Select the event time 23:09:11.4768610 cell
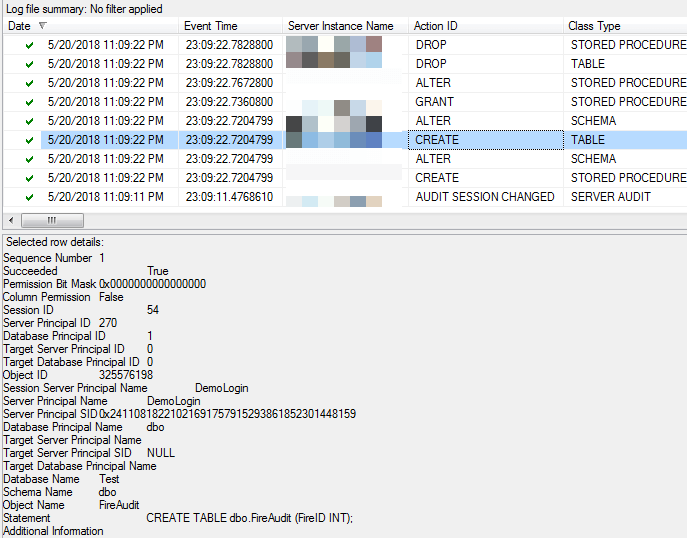Viewport: 687px width, 538px height. tap(229, 197)
